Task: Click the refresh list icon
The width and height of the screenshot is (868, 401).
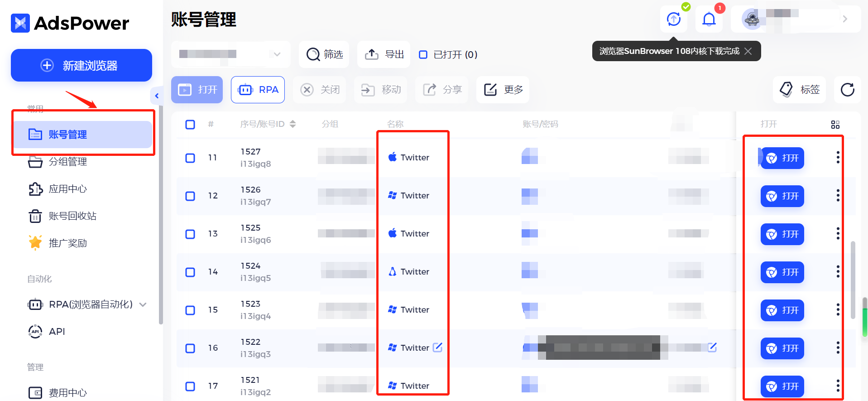Action: coord(847,90)
